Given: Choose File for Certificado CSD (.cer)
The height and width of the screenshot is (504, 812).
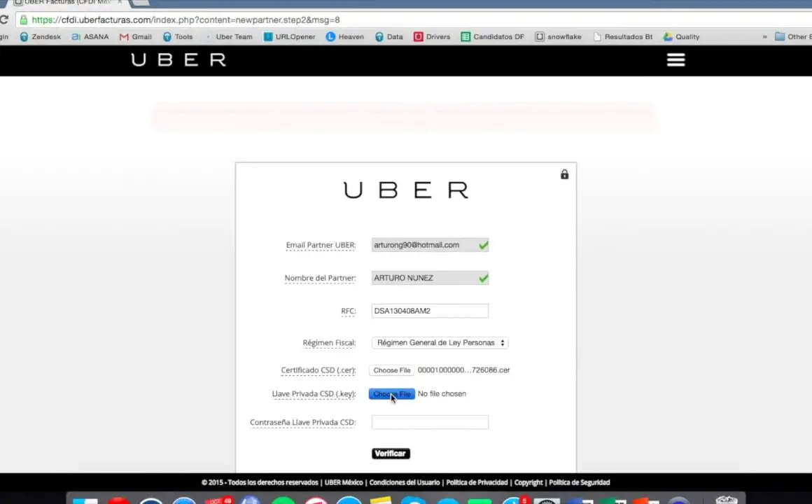Looking at the screenshot, I should (x=391, y=370).
